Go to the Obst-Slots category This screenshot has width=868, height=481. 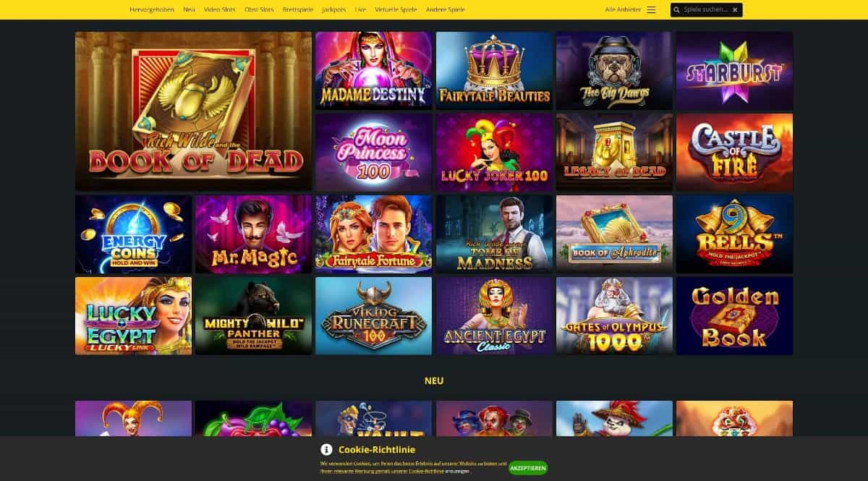[x=259, y=9]
